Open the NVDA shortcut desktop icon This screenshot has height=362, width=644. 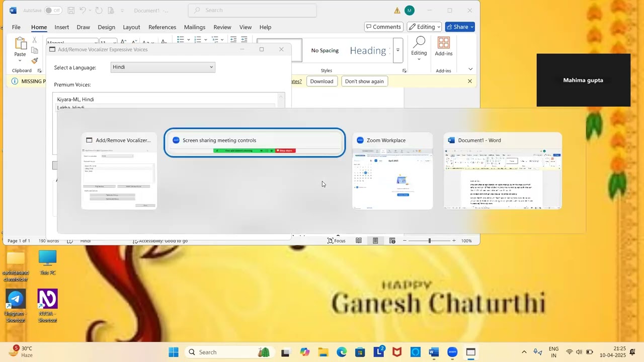(47, 306)
